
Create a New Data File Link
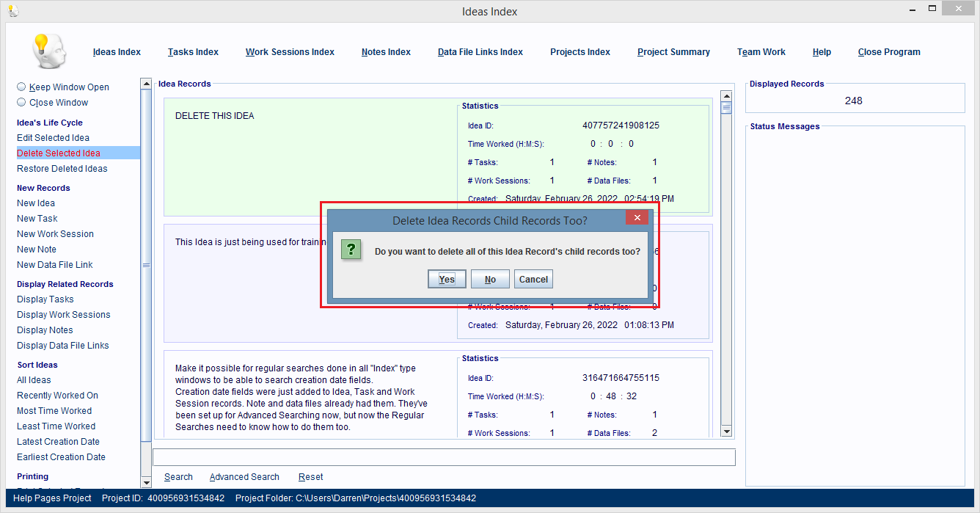55,265
